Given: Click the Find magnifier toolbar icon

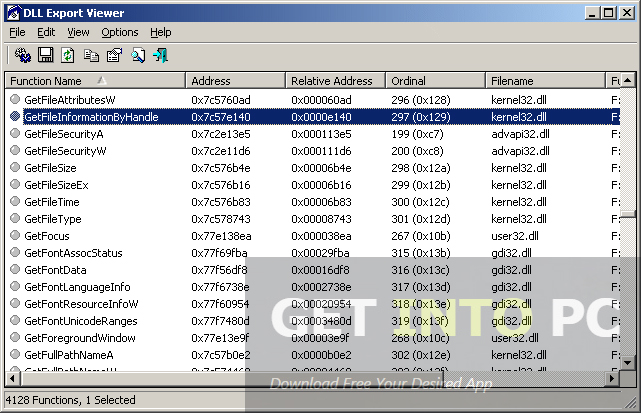Looking at the screenshot, I should 138,55.
